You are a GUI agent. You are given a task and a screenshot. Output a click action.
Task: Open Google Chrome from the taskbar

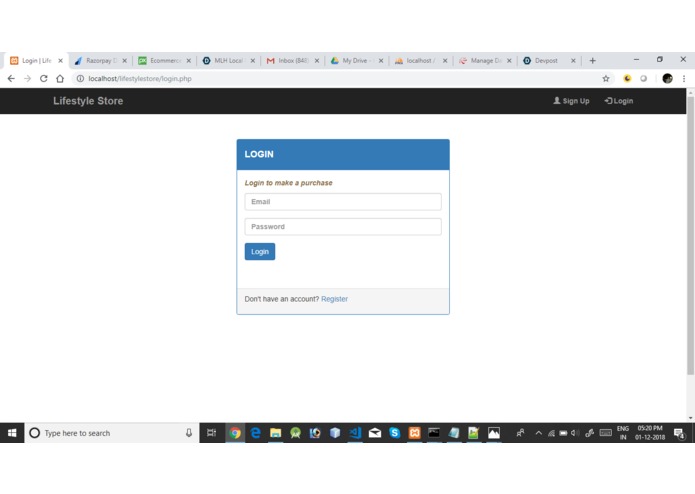click(x=235, y=433)
